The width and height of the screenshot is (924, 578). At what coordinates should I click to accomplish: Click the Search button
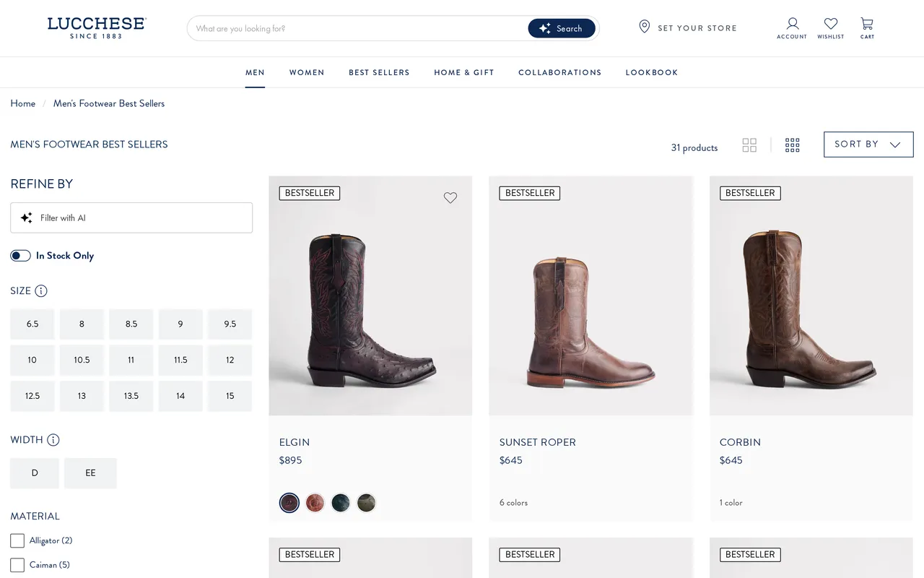pyautogui.click(x=562, y=28)
